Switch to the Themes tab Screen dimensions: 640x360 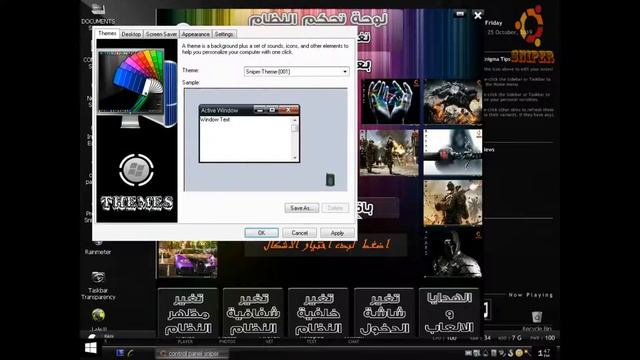click(x=107, y=33)
